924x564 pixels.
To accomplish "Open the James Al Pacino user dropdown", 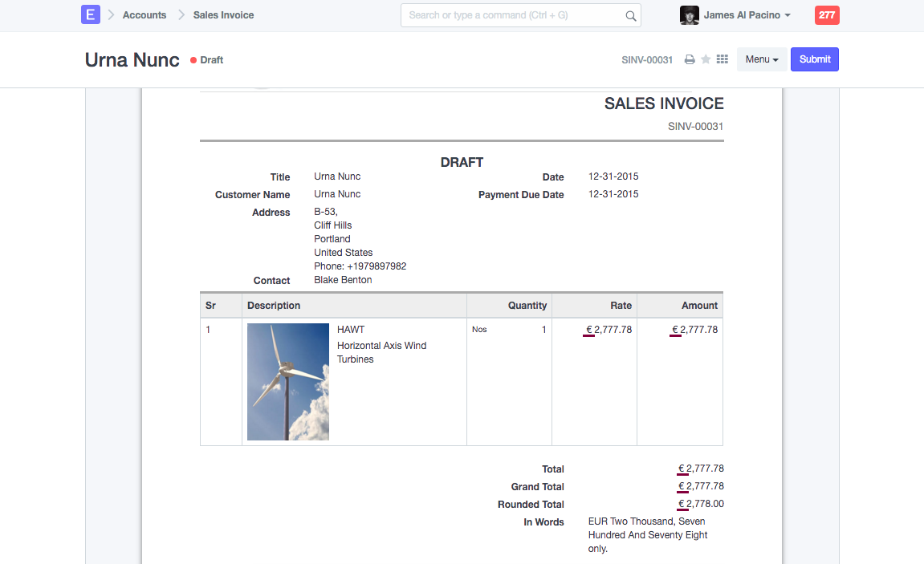I will point(747,15).
